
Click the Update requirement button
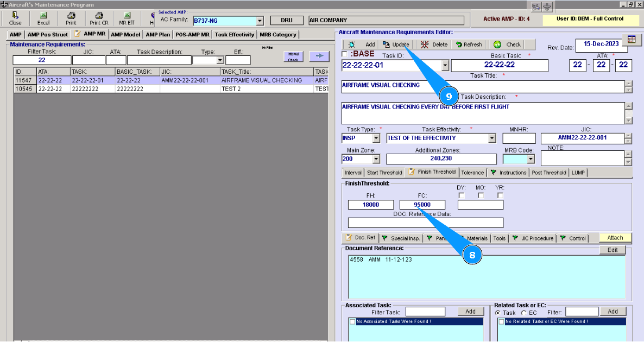396,45
